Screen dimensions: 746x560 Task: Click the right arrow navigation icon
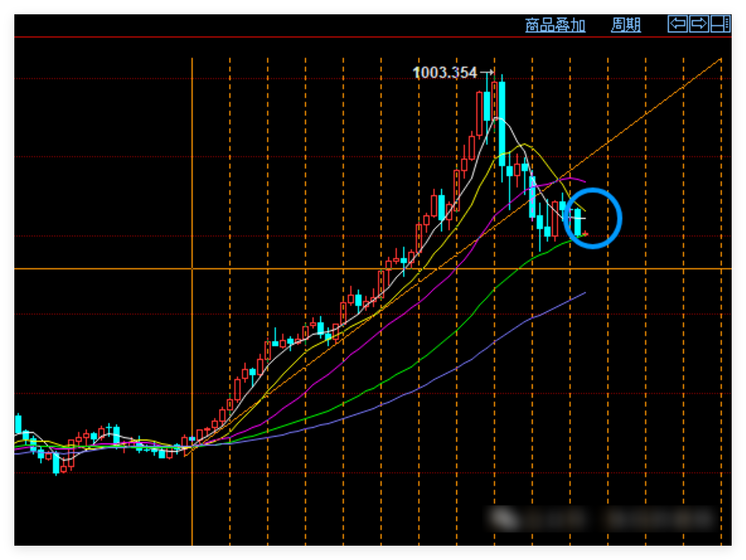699,24
